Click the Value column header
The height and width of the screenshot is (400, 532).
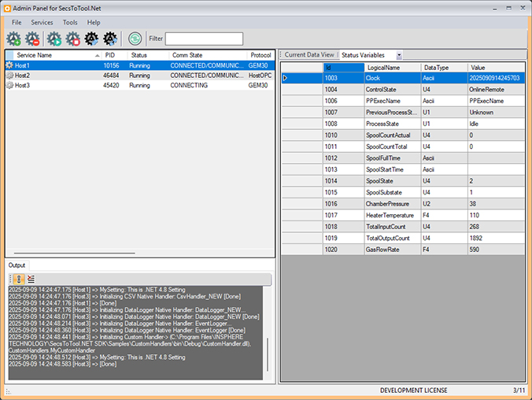click(497, 68)
